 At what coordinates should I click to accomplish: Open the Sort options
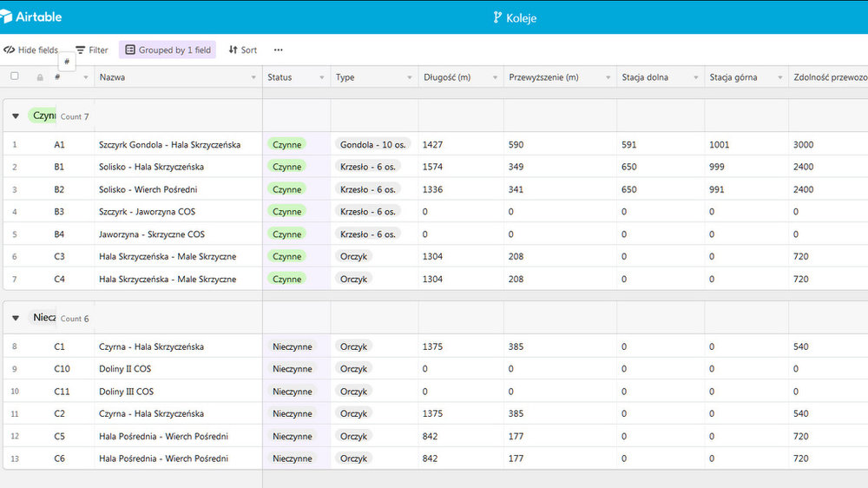pyautogui.click(x=242, y=49)
